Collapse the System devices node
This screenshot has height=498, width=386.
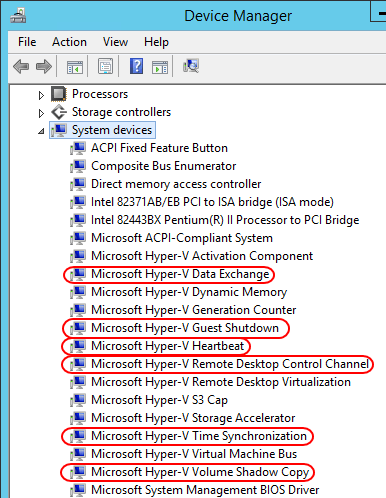[x=41, y=131]
